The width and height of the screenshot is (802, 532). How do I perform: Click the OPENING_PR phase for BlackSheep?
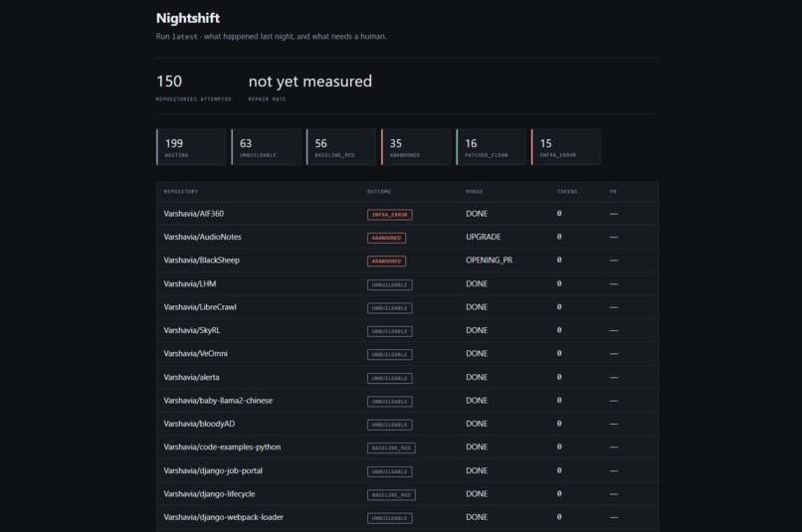489,261
